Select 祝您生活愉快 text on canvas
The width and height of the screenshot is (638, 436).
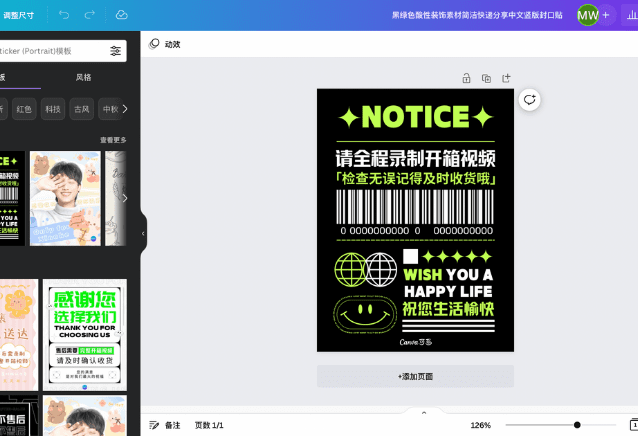pos(448,309)
